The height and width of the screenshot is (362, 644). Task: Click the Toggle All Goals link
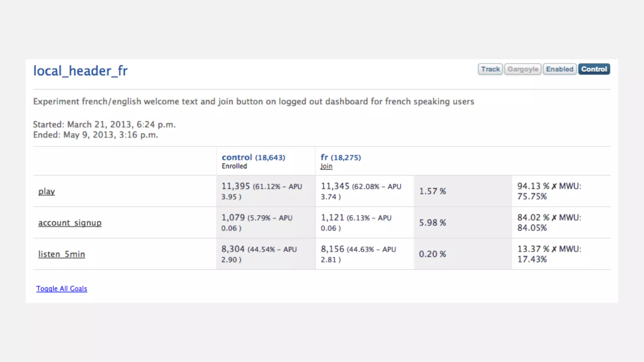62,288
